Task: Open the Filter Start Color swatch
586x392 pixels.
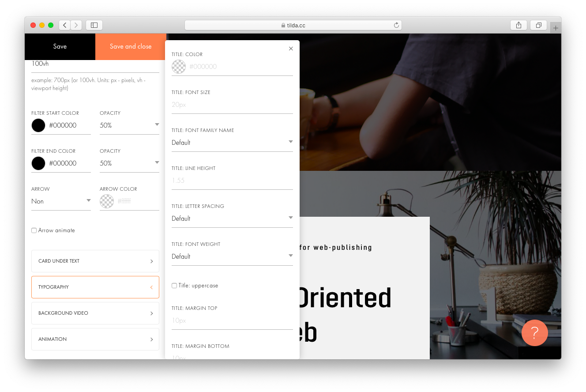Action: click(x=38, y=125)
